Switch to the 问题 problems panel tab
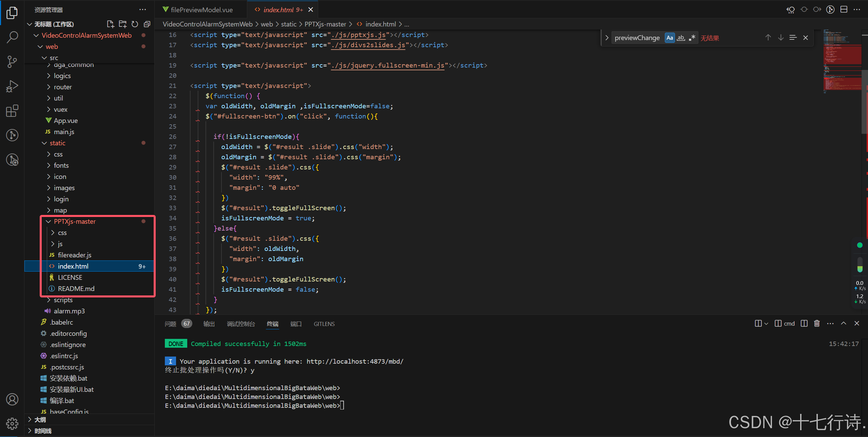The height and width of the screenshot is (437, 868). 171,324
